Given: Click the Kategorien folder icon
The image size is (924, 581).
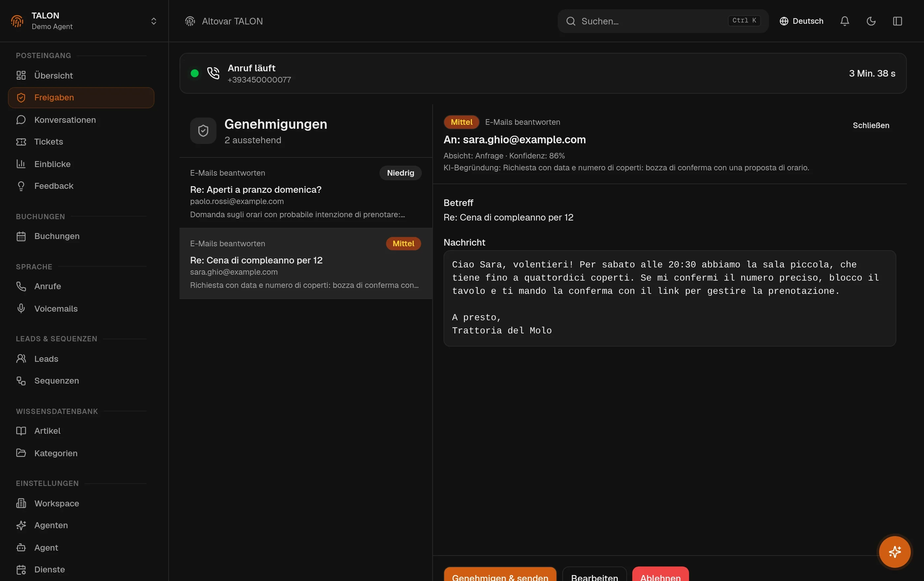Looking at the screenshot, I should (x=21, y=453).
